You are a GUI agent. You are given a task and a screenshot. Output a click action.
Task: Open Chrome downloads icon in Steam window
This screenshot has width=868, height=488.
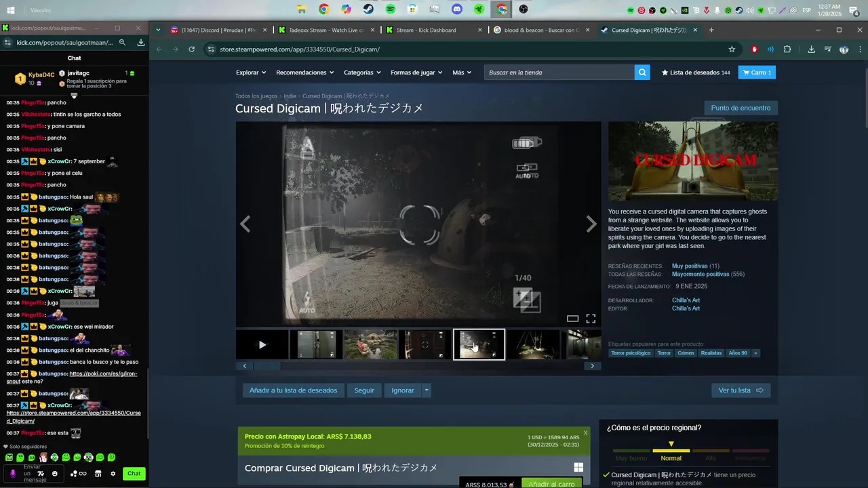(x=811, y=49)
